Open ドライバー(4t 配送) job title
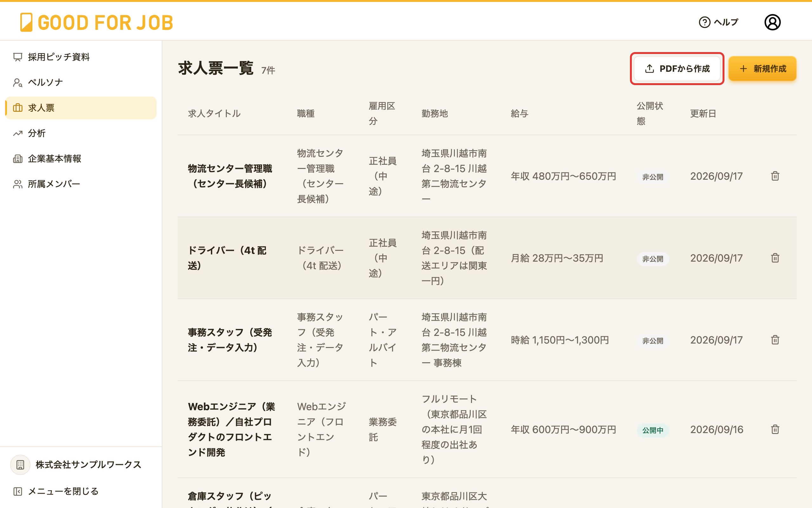 pos(227,258)
